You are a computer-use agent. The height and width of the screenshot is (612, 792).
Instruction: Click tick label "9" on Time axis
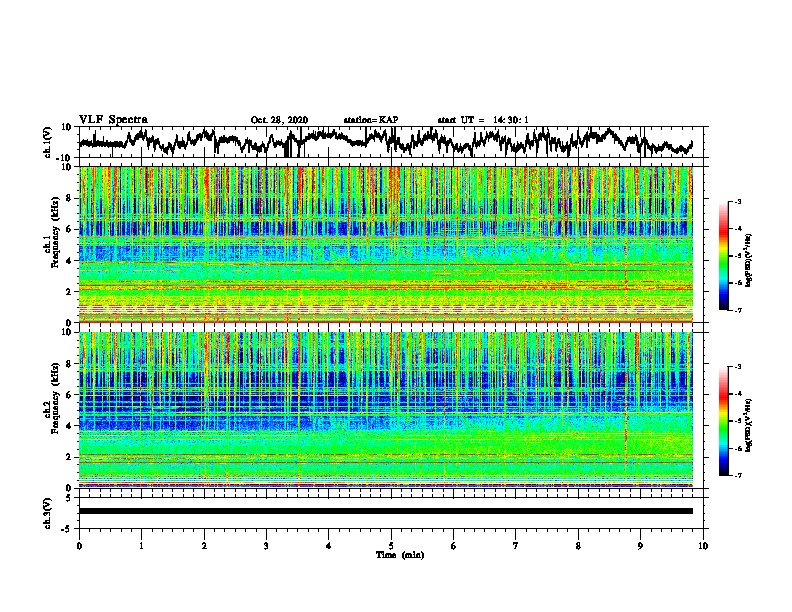click(x=640, y=546)
